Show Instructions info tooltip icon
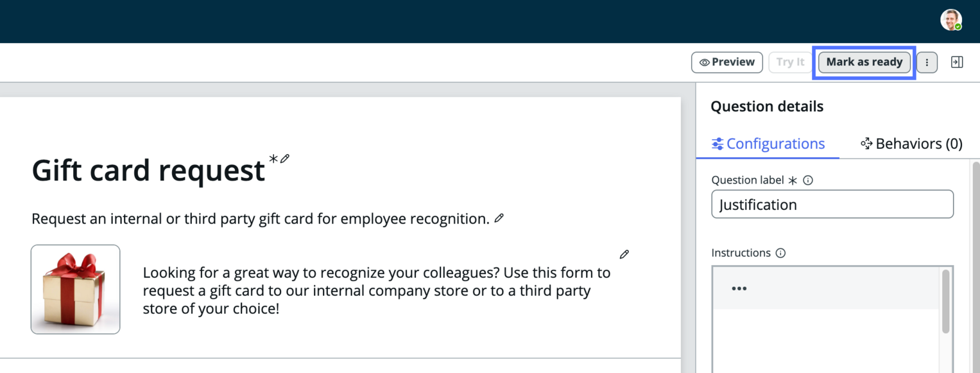Viewport: 980px width, 373px height. [x=780, y=253]
